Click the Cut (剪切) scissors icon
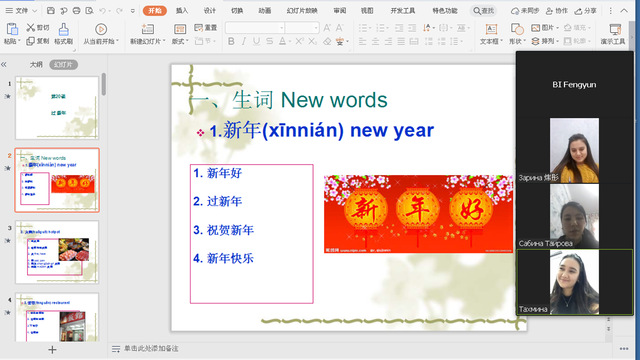The height and width of the screenshot is (360, 640). [31, 27]
